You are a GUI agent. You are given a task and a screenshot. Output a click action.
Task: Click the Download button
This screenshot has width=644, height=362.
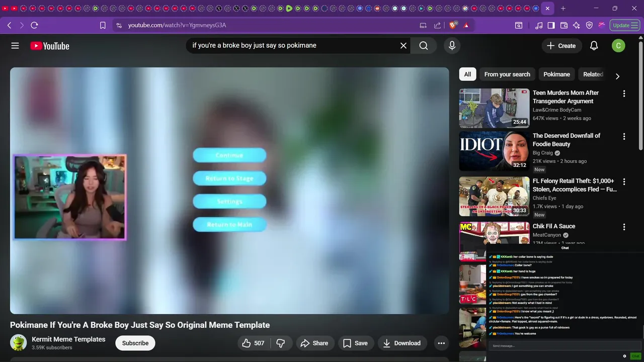pos(401,343)
